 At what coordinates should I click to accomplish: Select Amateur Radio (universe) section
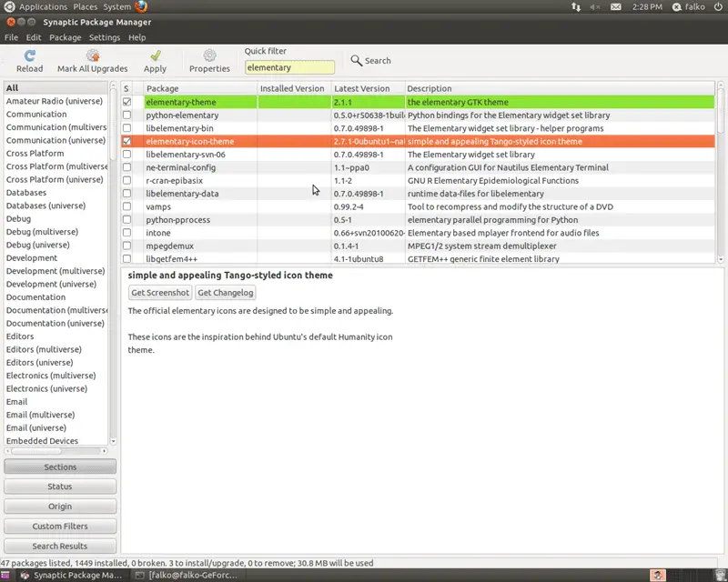click(x=56, y=101)
